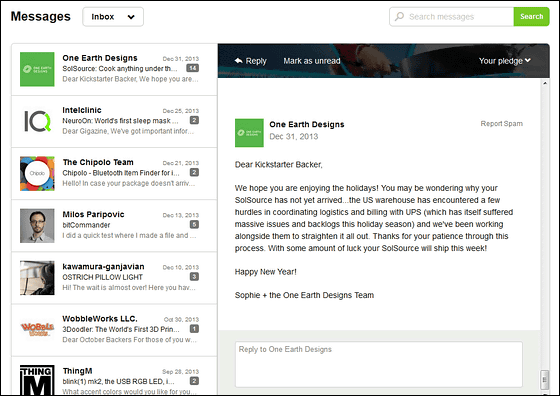This screenshot has height=396, width=560.
Task: Click Chipolo - Bluetooth Item Finder subject
Action: click(121, 173)
